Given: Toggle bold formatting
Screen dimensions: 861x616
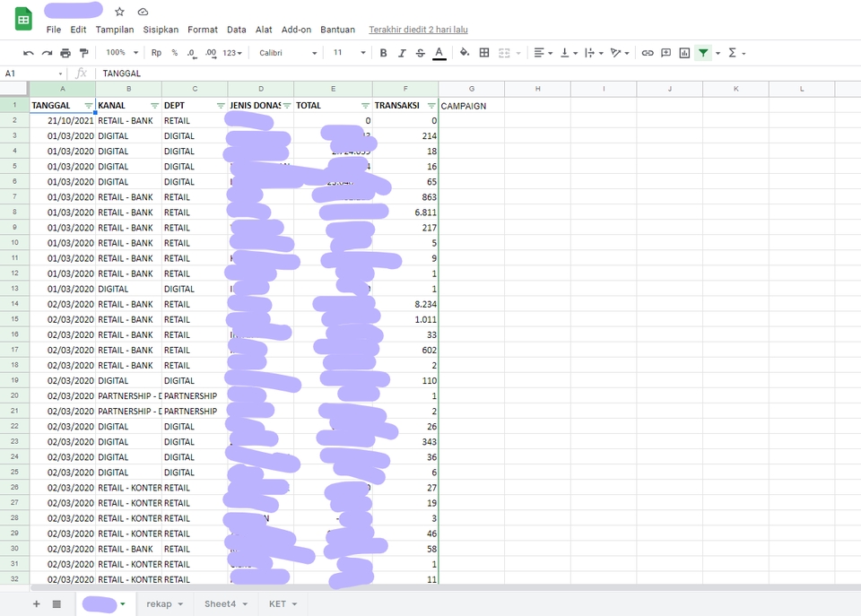Looking at the screenshot, I should [x=383, y=53].
